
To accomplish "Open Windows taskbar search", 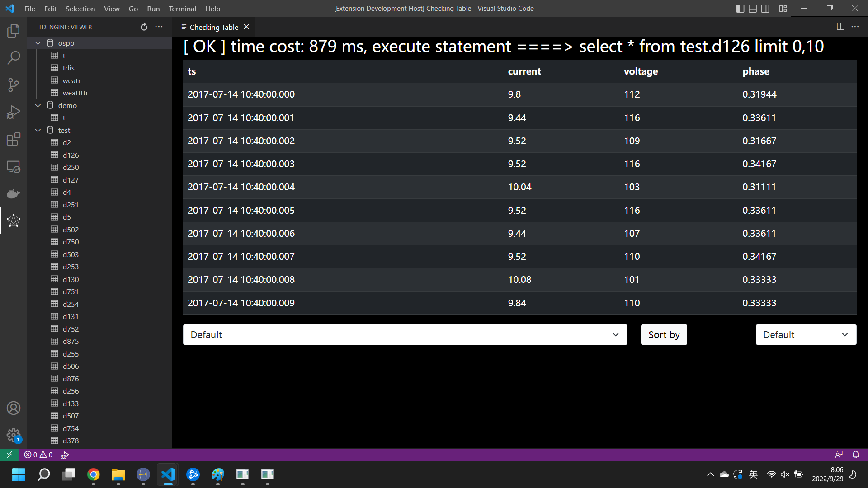I will (44, 474).
